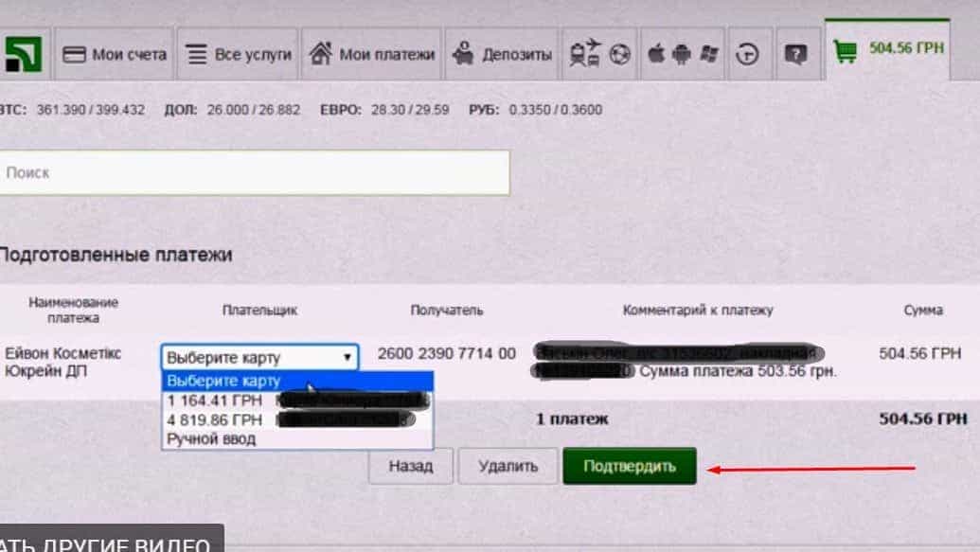Click the bold total 504.56 ГРН
The width and height of the screenshot is (980, 552).
pyautogui.click(x=923, y=418)
